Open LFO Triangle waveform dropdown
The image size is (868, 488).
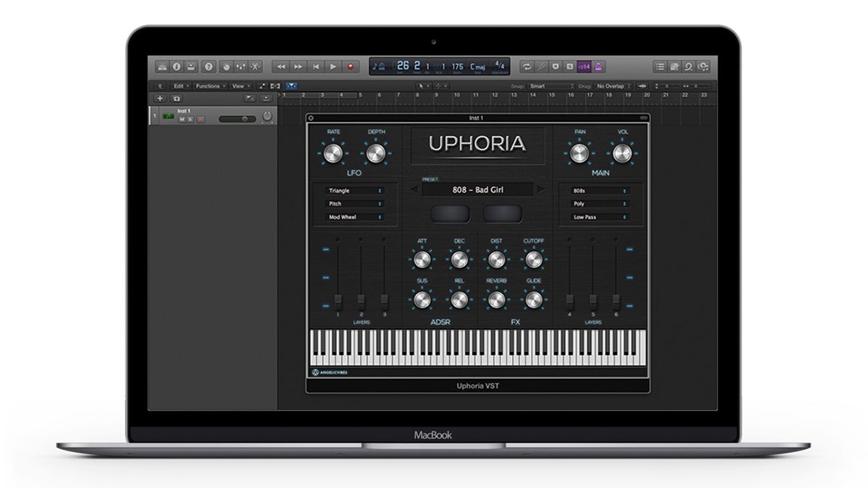[x=354, y=191]
